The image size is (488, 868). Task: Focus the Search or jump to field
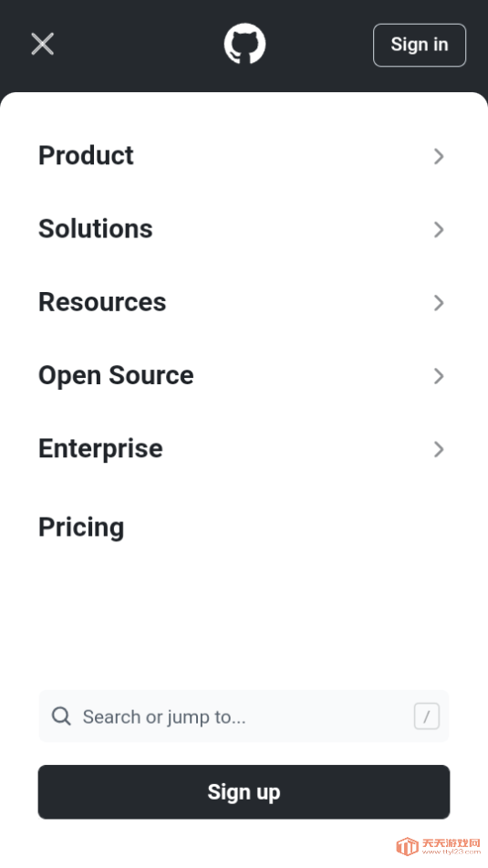[x=244, y=716]
